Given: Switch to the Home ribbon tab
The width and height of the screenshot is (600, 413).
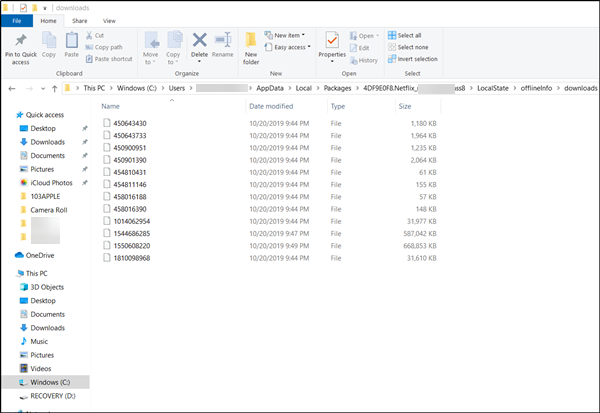Looking at the screenshot, I should (x=48, y=21).
